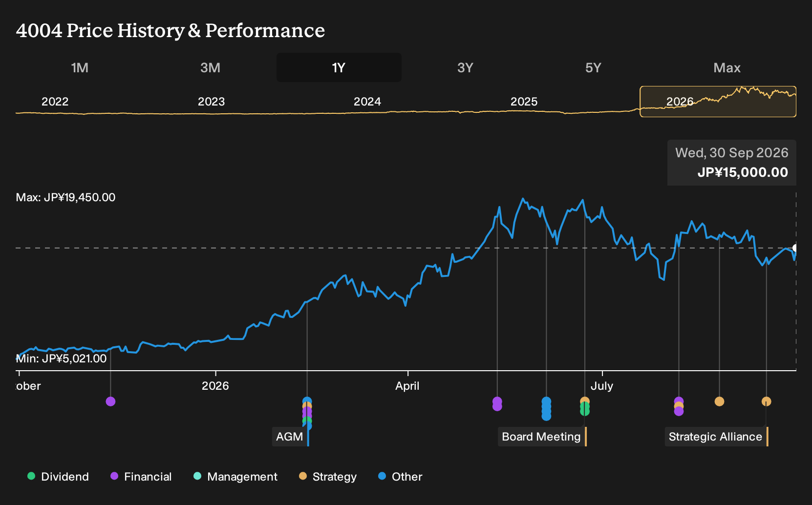This screenshot has width=812, height=505.
Task: Click the top blue dot in the June cluster
Action: (x=546, y=401)
